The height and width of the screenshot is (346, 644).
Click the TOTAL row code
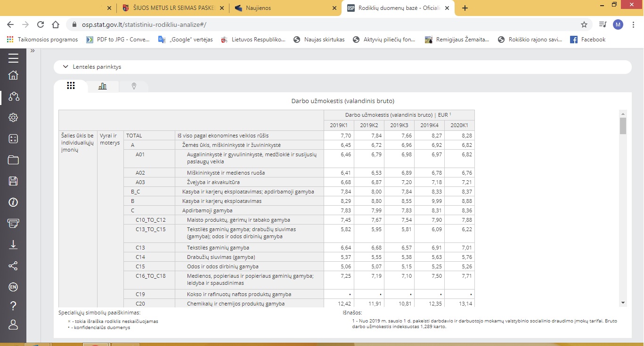click(x=134, y=136)
